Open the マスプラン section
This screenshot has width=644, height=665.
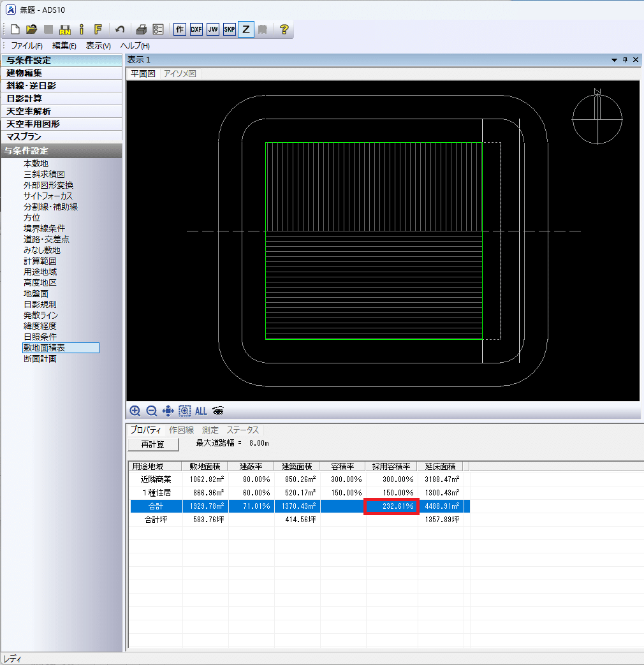(x=61, y=136)
